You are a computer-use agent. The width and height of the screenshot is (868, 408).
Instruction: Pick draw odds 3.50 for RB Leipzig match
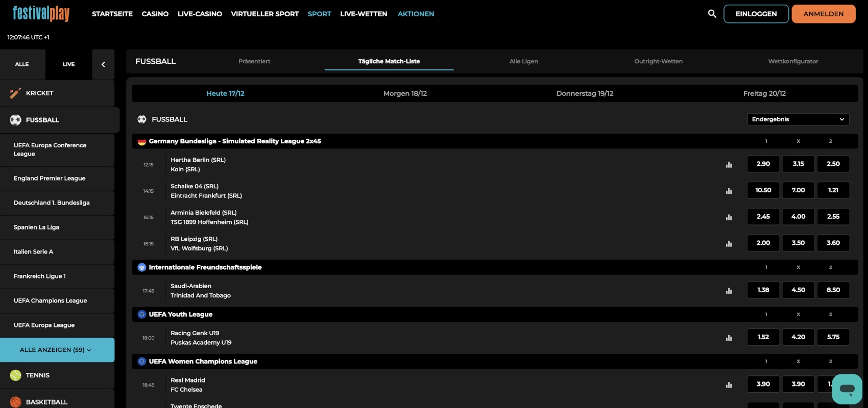(x=798, y=243)
